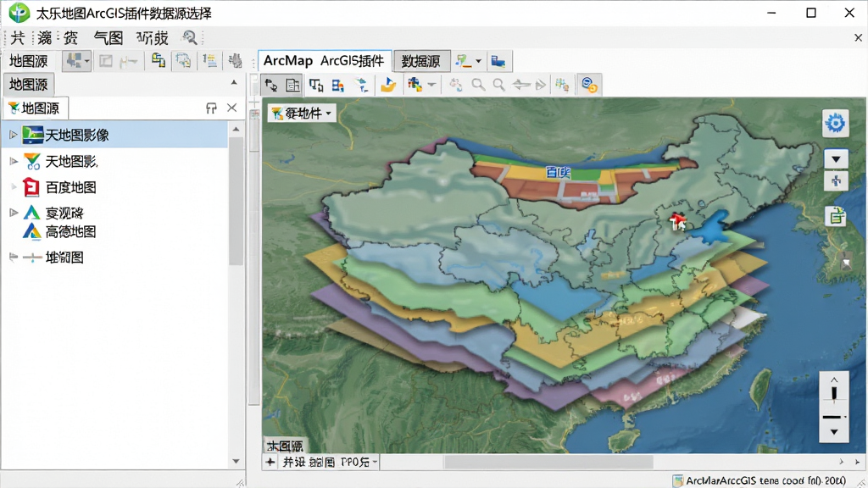Click the first magnifier zoom tool
The image size is (868, 488).
(x=478, y=85)
